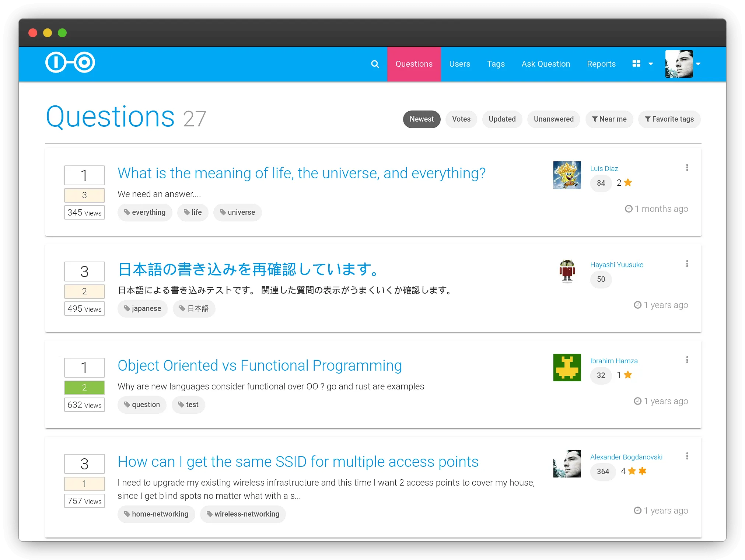The width and height of the screenshot is (745, 560).
Task: Click the 'universe' tag
Action: tap(237, 213)
